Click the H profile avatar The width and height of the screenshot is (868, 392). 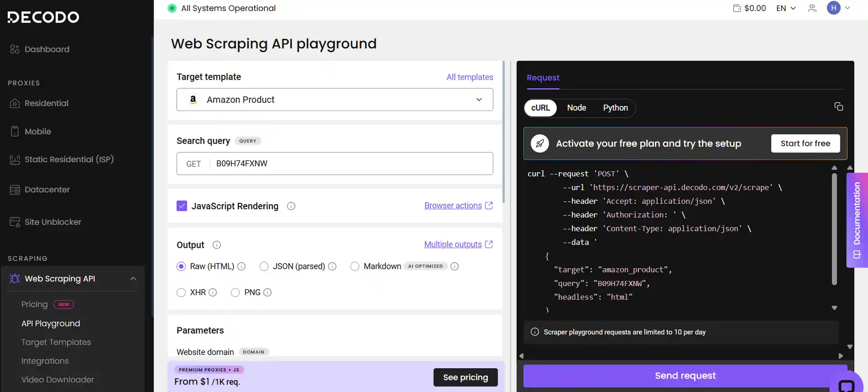tap(834, 8)
